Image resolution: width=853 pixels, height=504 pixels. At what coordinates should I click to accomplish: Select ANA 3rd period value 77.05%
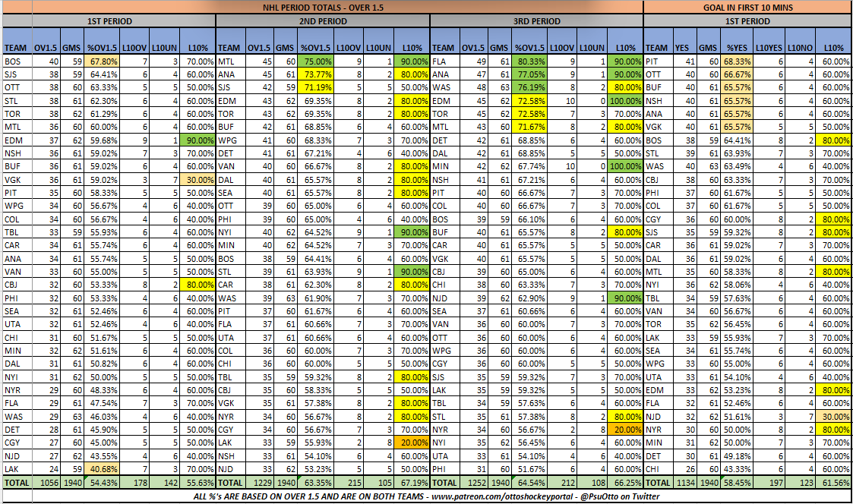[x=530, y=74]
